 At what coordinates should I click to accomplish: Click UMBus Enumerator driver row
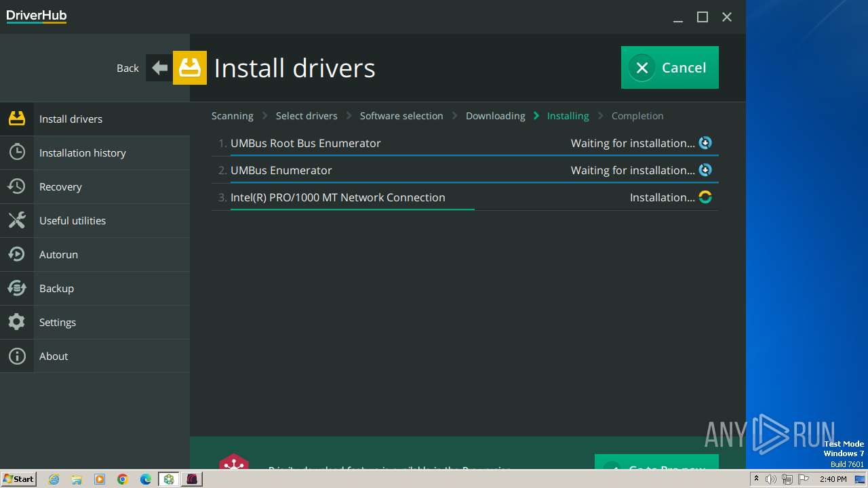[465, 170]
